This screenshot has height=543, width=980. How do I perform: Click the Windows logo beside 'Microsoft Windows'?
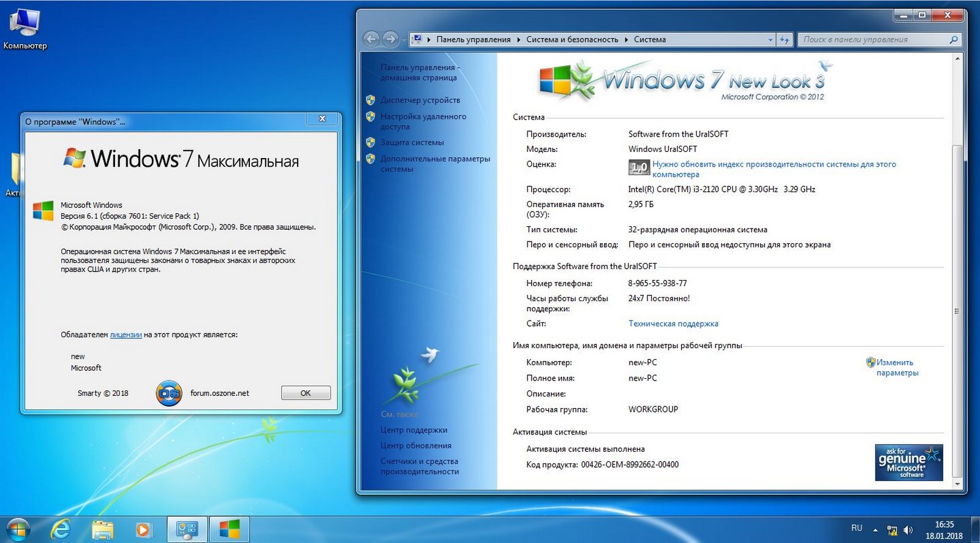coord(43,211)
